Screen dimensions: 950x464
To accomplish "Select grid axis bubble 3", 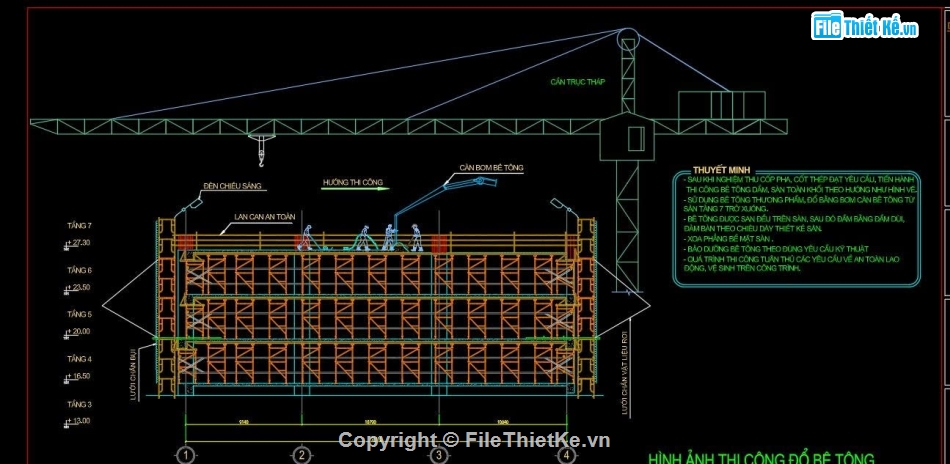I will [439, 455].
